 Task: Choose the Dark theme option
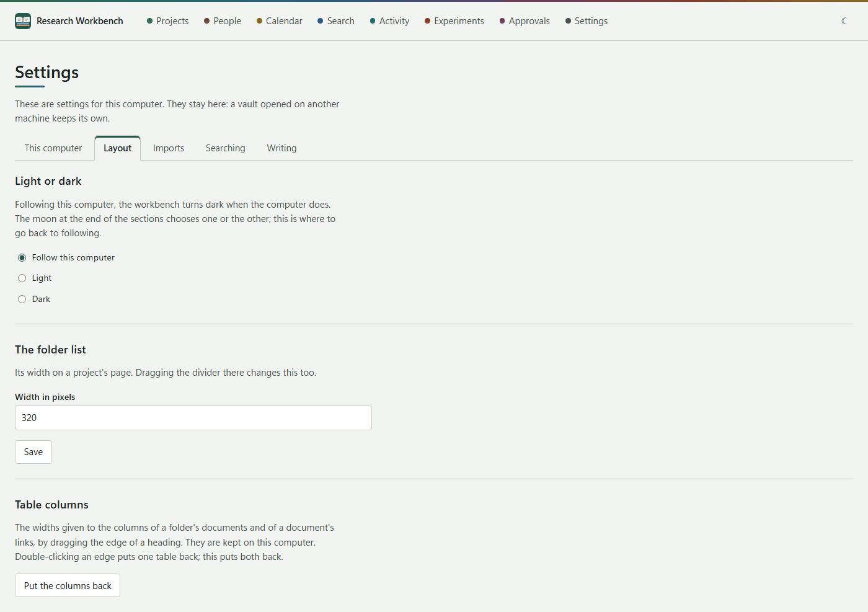[x=22, y=299]
